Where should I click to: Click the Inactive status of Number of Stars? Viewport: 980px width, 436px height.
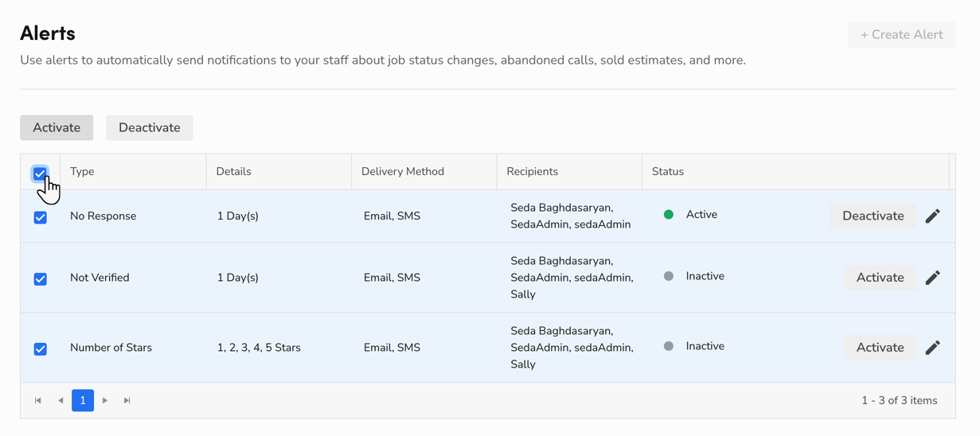[x=693, y=346]
